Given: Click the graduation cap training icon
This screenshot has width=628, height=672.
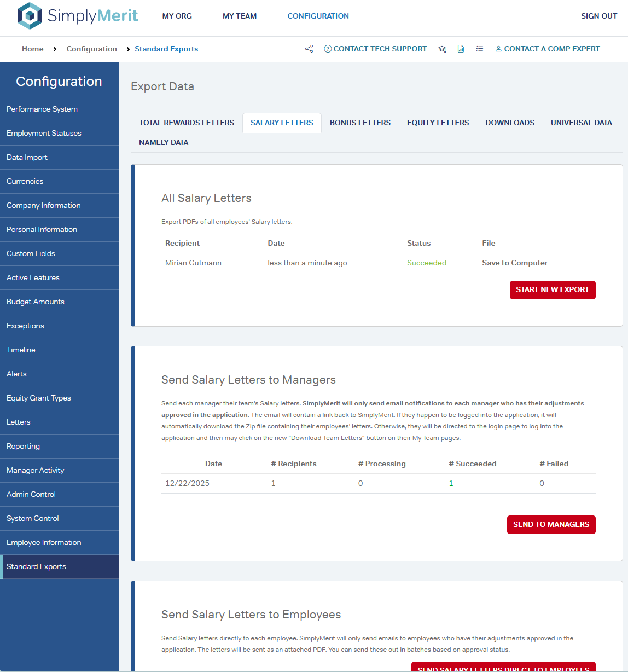Looking at the screenshot, I should click(x=442, y=49).
